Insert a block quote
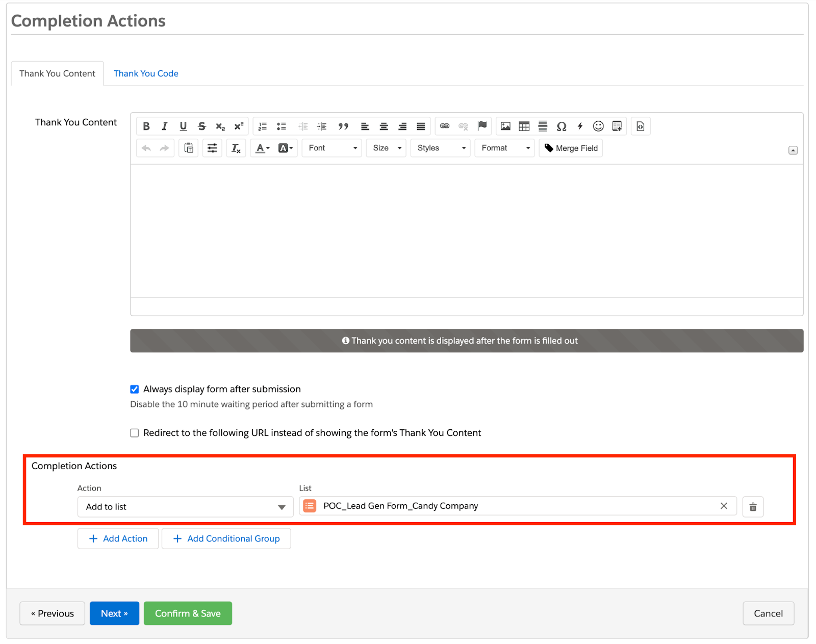 pos(343,126)
